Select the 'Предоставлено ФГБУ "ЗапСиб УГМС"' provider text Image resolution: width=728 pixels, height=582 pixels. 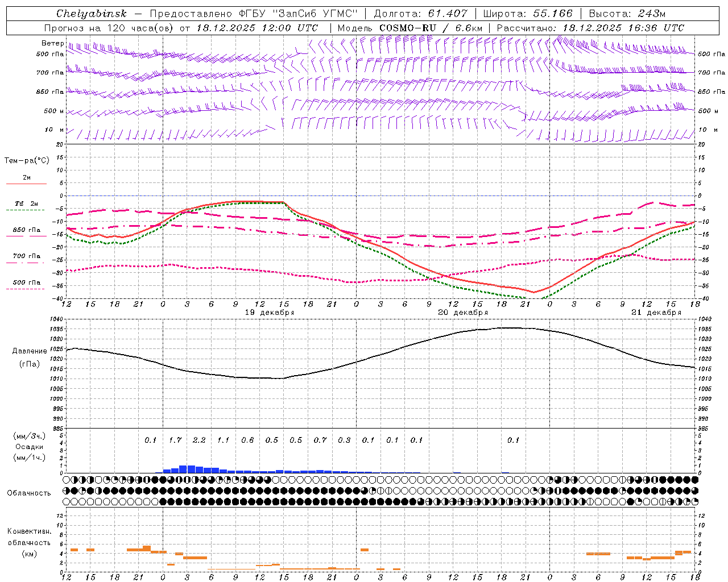(253, 14)
